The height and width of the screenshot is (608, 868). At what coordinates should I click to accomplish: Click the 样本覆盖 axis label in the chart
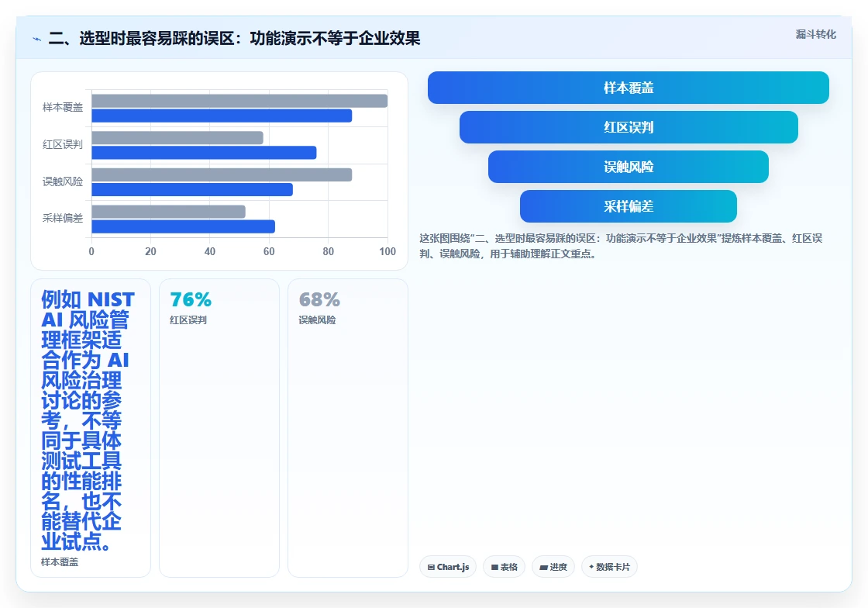[x=63, y=108]
